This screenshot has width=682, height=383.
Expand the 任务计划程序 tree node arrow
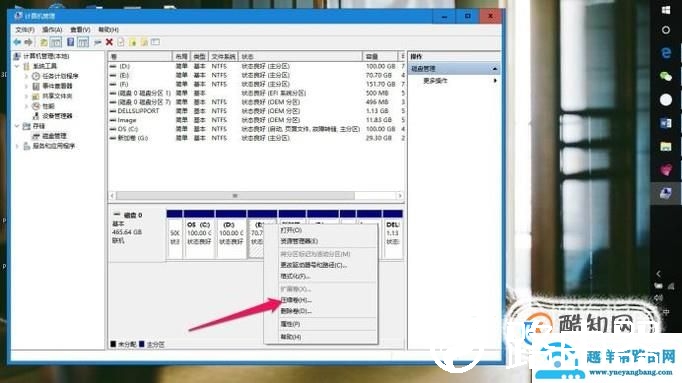(x=26, y=76)
